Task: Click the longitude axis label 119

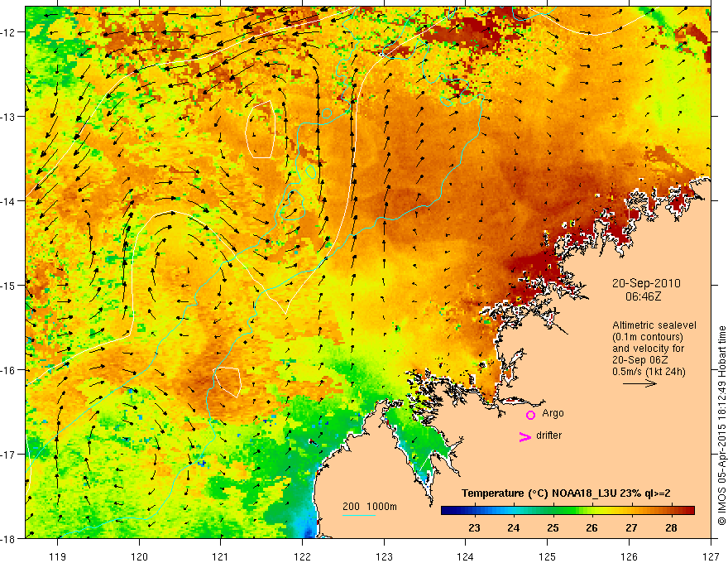Action: click(x=58, y=556)
